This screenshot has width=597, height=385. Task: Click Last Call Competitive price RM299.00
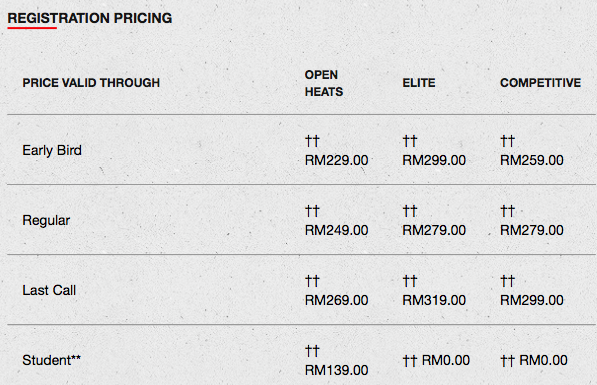click(532, 300)
